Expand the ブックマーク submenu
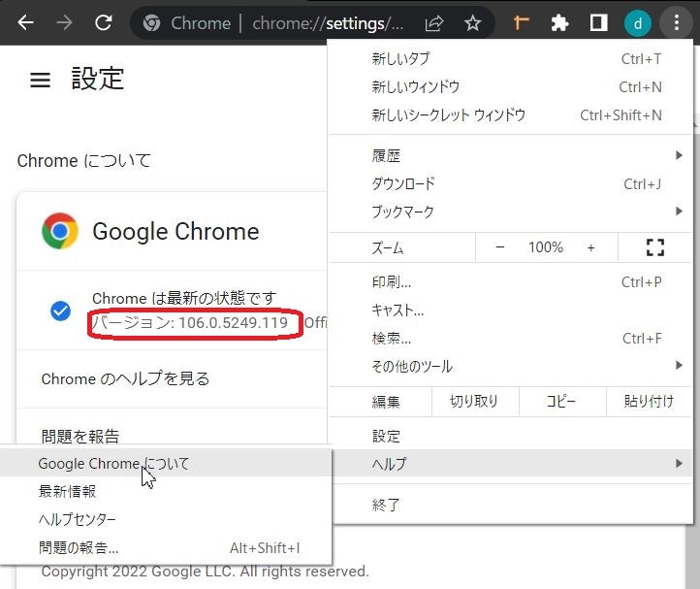 click(x=511, y=212)
